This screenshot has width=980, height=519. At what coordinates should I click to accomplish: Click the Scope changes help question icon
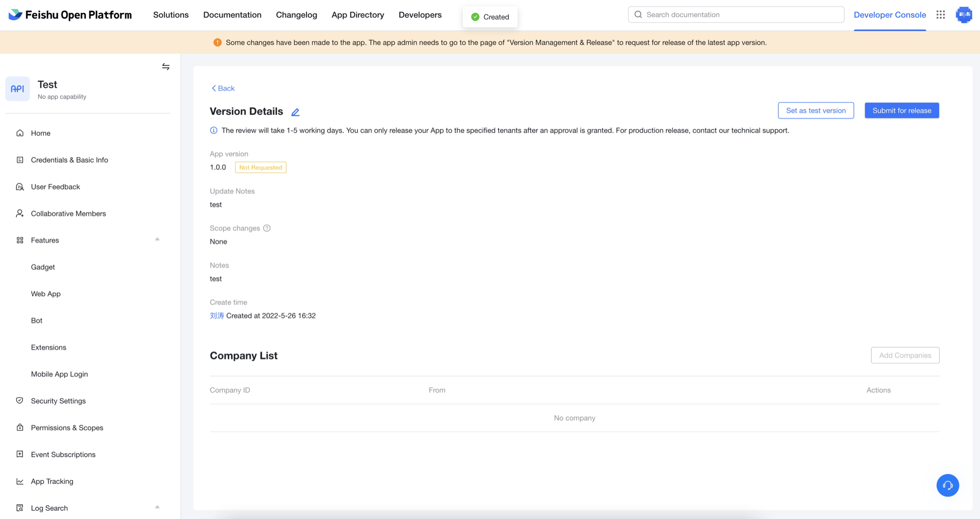pyautogui.click(x=267, y=228)
